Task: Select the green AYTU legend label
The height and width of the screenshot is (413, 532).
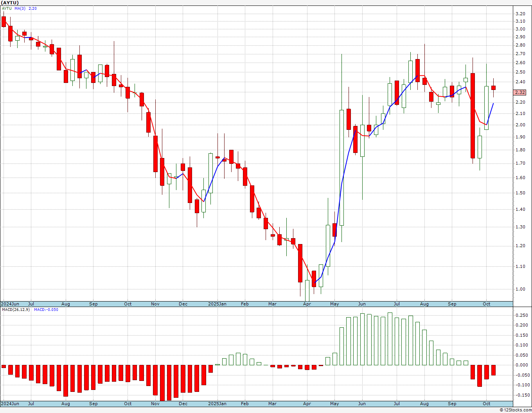Action: (x=7, y=8)
